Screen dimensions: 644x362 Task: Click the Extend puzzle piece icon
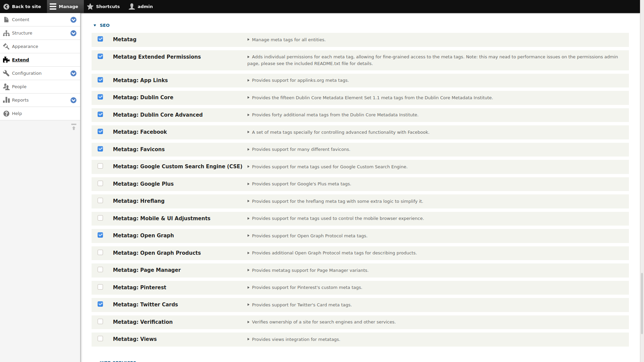click(x=6, y=60)
